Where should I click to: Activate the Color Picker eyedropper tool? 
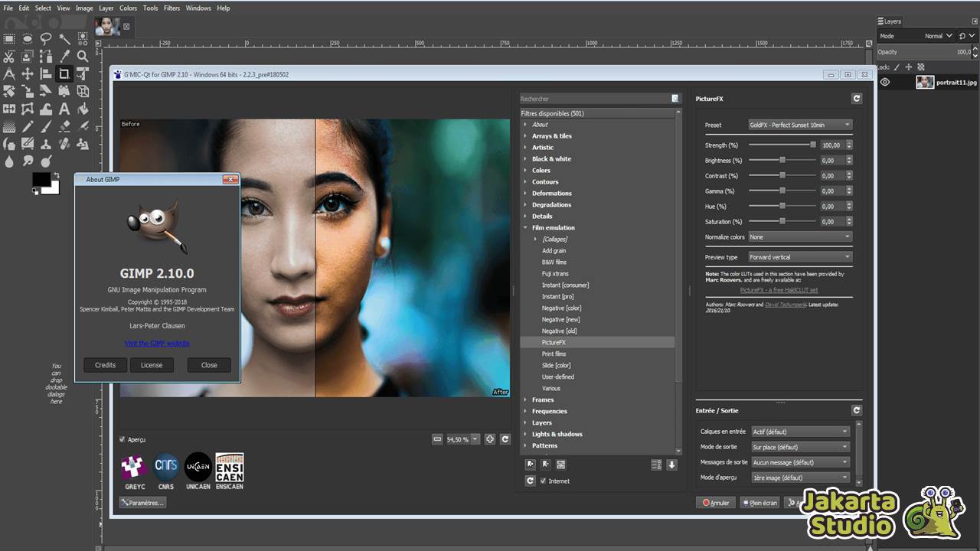click(64, 56)
